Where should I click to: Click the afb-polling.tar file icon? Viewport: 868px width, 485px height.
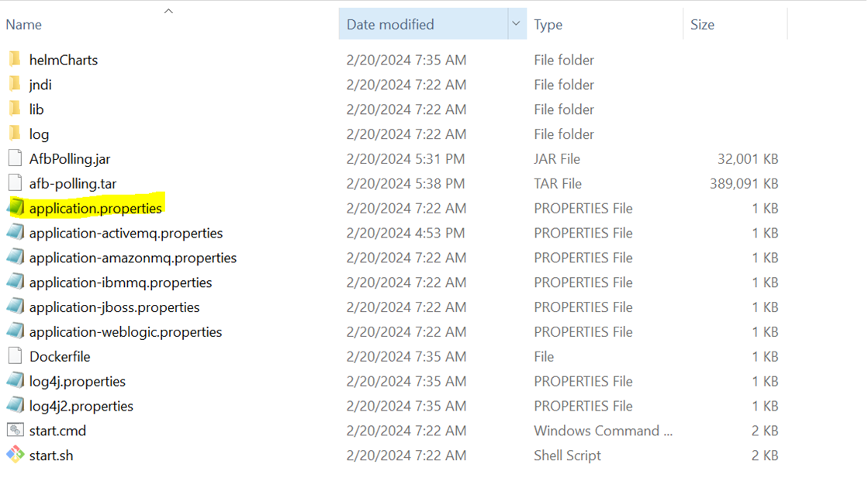tap(16, 183)
